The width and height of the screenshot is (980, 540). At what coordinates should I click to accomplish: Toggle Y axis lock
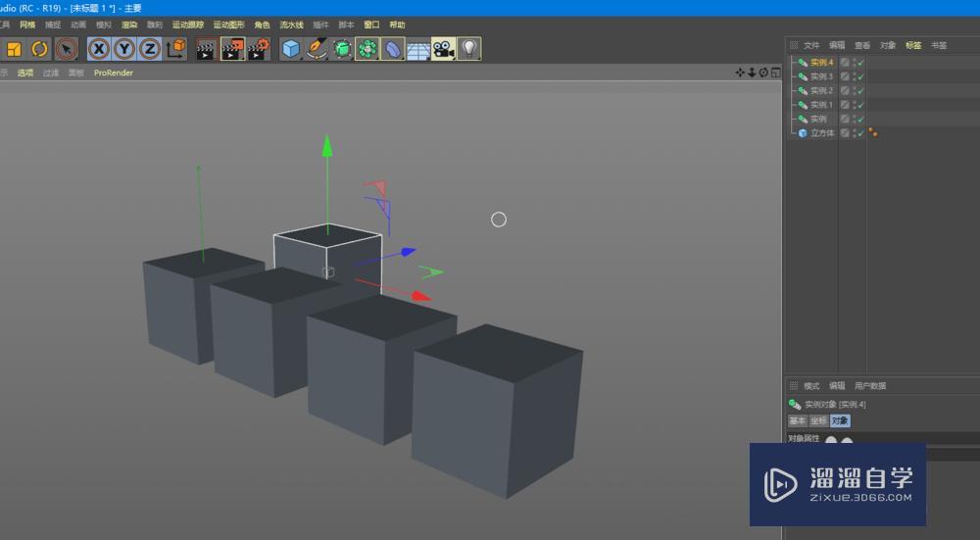tap(124, 49)
